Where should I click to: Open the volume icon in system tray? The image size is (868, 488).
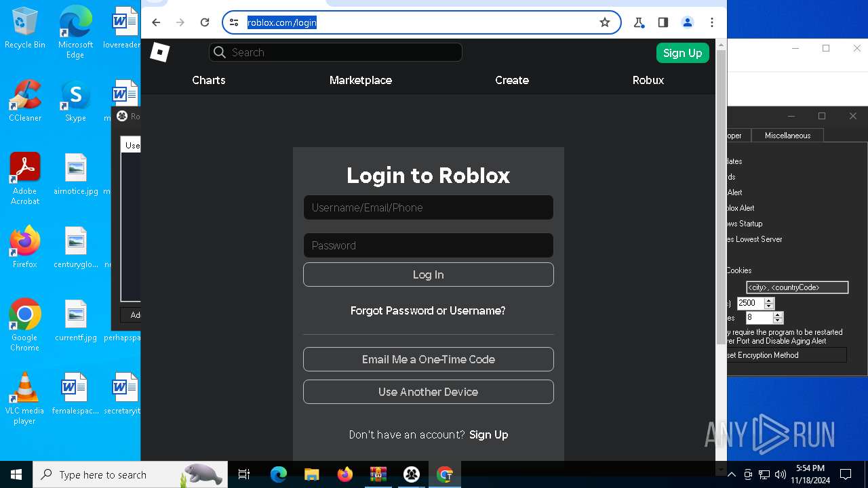coord(780,474)
